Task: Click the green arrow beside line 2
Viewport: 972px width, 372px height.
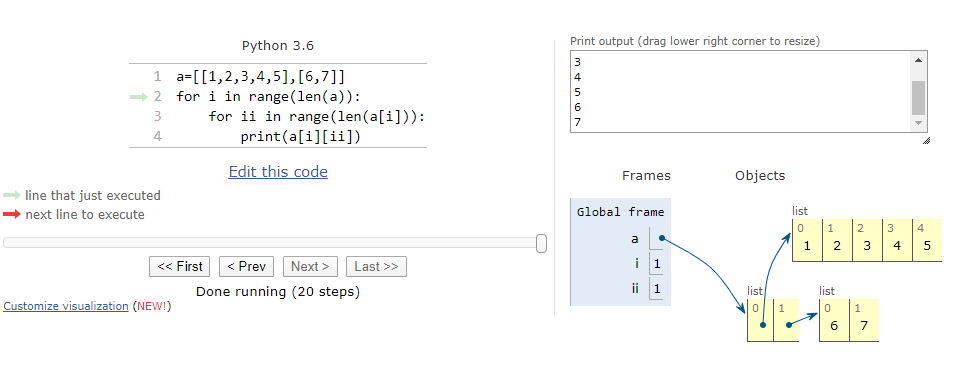Action: coord(138,97)
